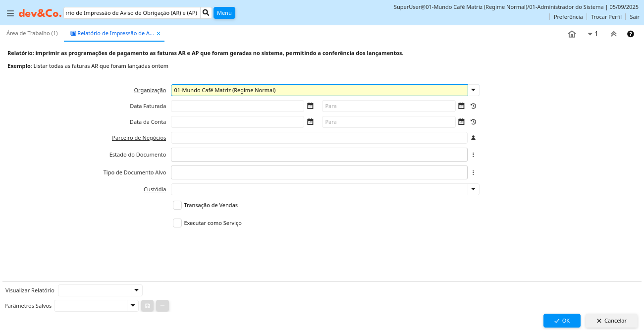This screenshot has height=334, width=644.
Task: Click the hamburger menu icon
Action: pos(10,13)
